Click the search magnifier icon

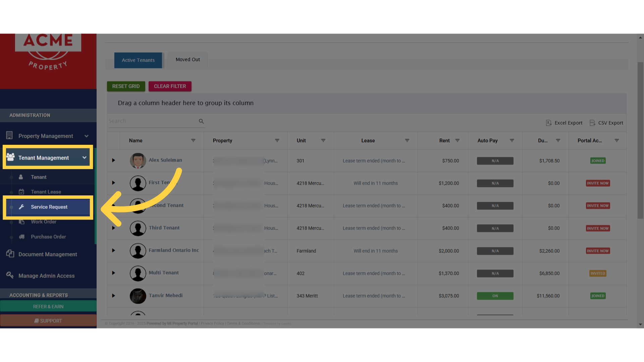(201, 121)
